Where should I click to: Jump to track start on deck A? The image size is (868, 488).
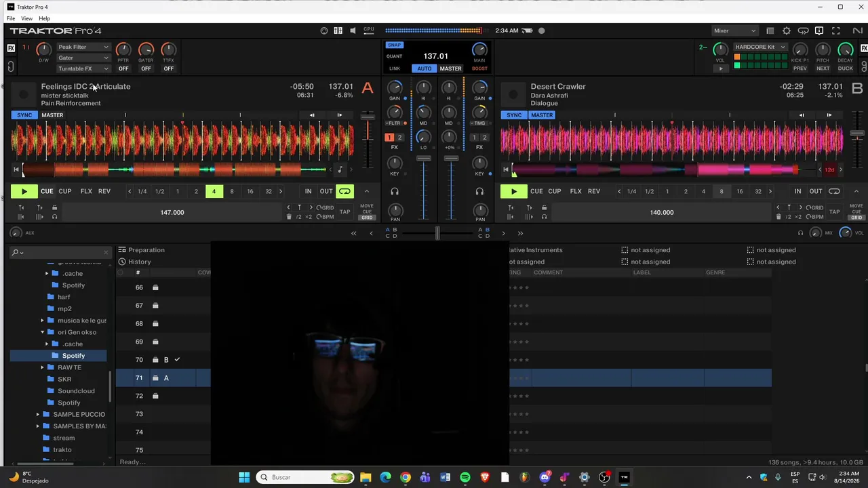[x=16, y=169]
